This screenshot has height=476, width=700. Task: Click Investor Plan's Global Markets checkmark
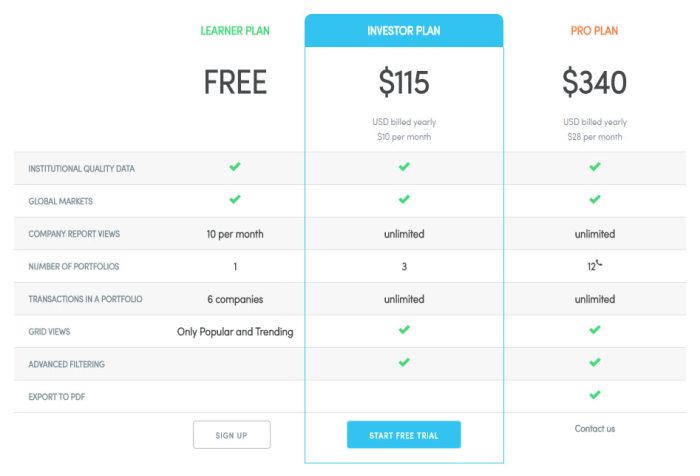click(404, 199)
